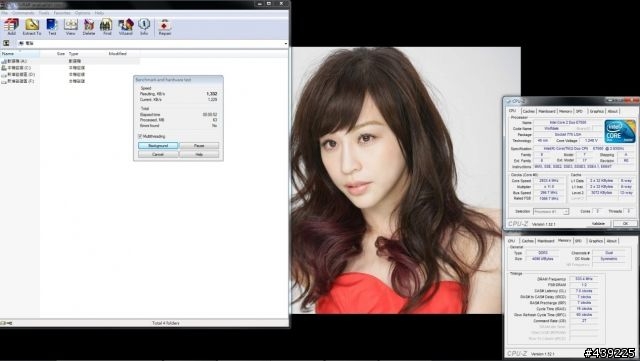Click the status bar icon in WinRAR

tap(6, 323)
